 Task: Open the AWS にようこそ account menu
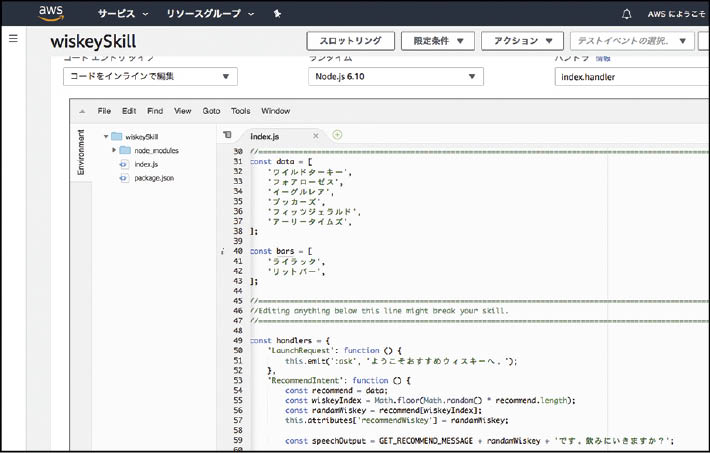tap(676, 14)
